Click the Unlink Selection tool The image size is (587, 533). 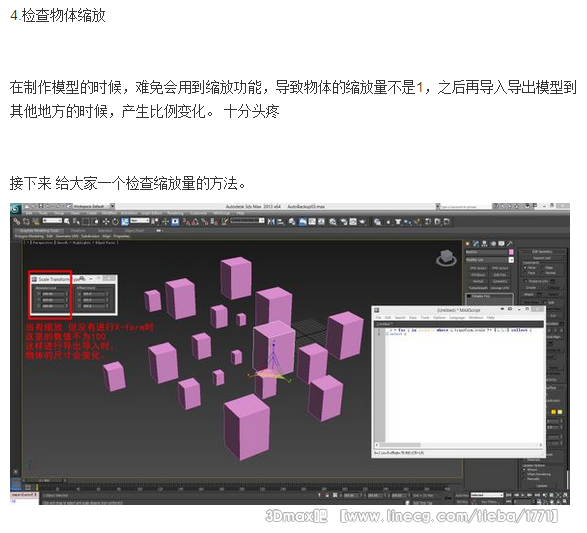click(26, 222)
